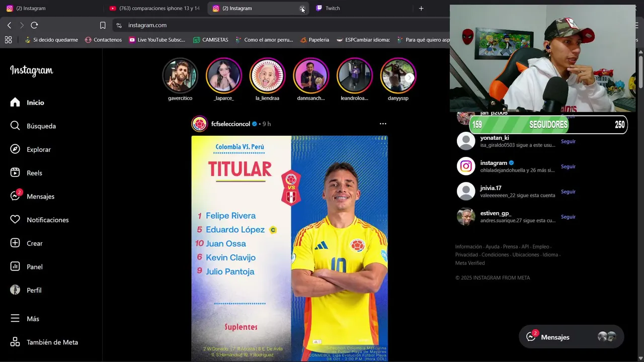Switch to the comparaciones iphone 13 y 14 tab
Viewport: 644px width, 362px height.
(x=154, y=8)
